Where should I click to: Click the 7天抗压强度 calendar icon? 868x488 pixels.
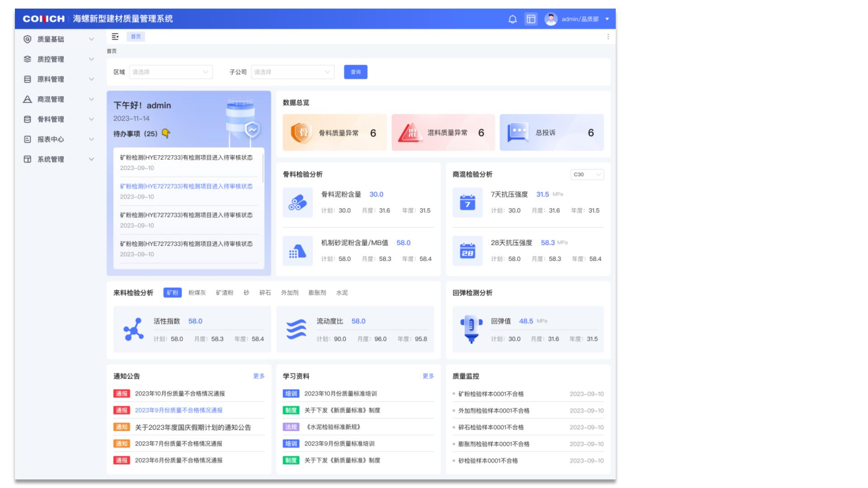(467, 202)
